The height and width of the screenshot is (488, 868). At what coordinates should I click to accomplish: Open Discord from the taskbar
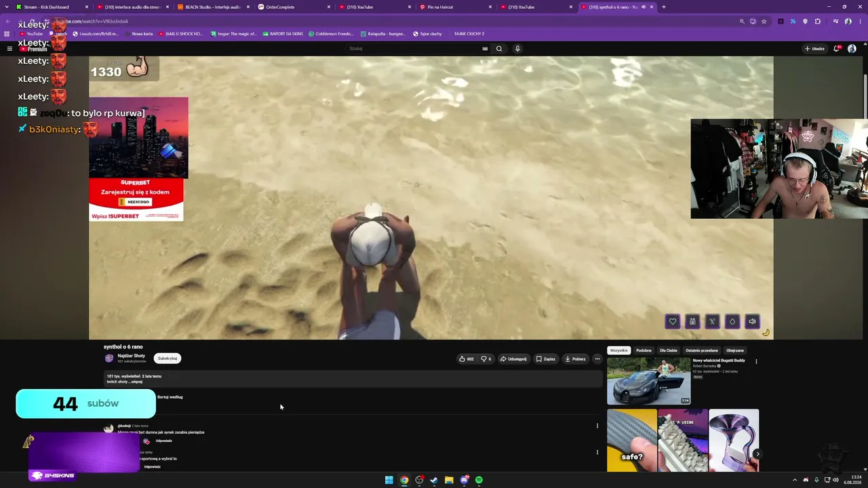click(464, 480)
